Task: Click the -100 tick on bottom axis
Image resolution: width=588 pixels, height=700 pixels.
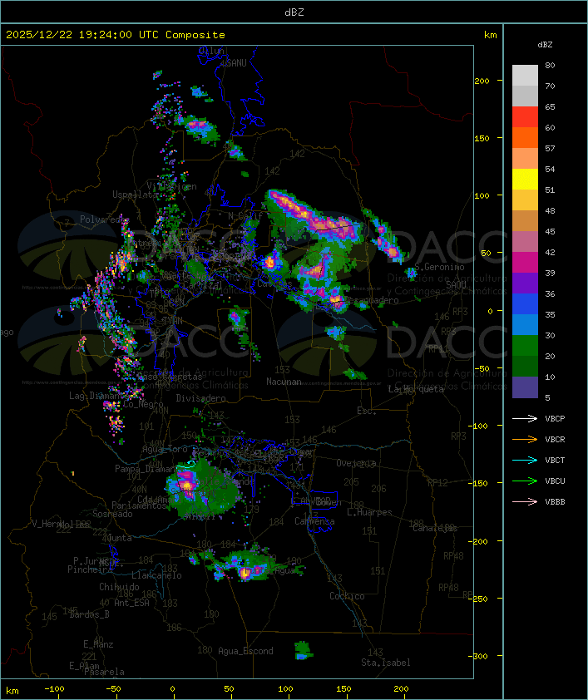Action: coord(54,689)
